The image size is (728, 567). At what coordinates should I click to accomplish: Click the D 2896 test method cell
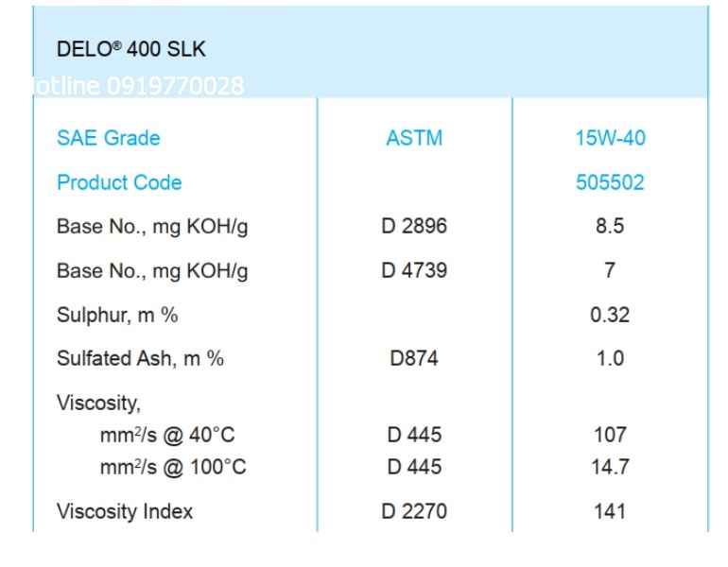(414, 227)
